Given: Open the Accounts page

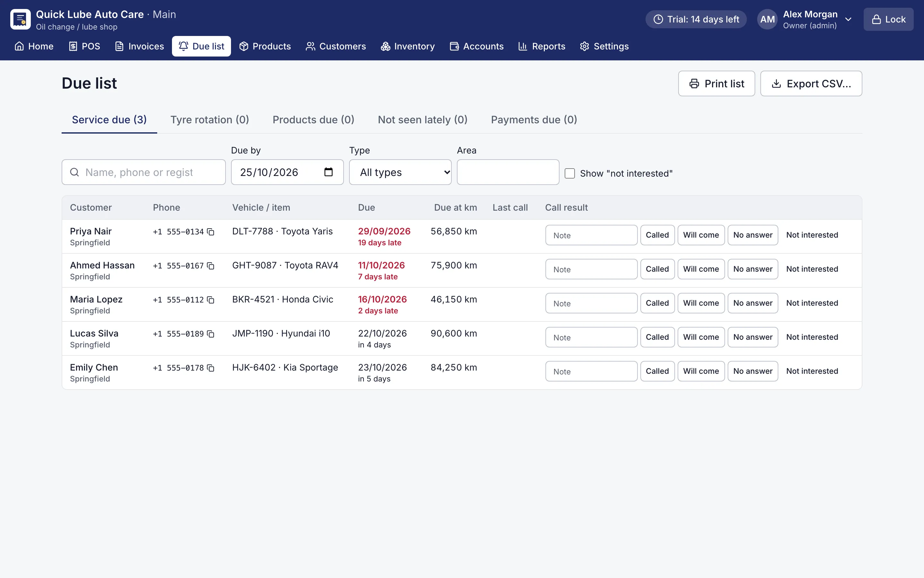Looking at the screenshot, I should (476, 46).
